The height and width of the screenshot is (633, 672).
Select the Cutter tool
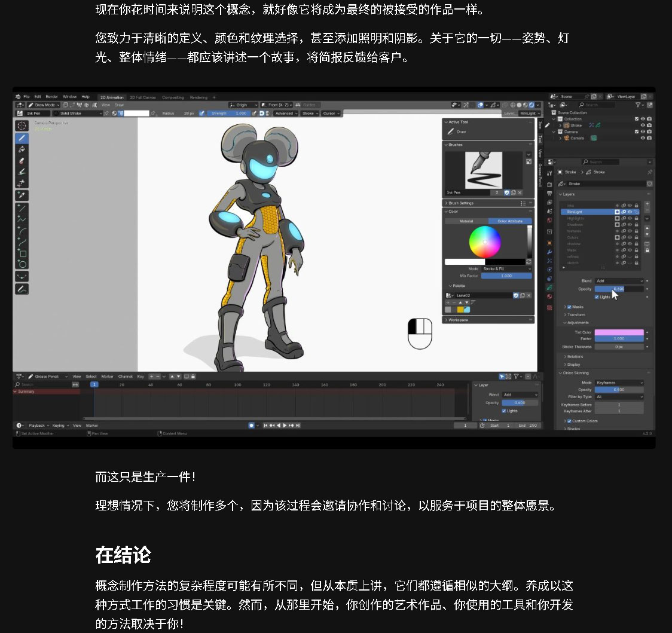pyautogui.click(x=22, y=184)
